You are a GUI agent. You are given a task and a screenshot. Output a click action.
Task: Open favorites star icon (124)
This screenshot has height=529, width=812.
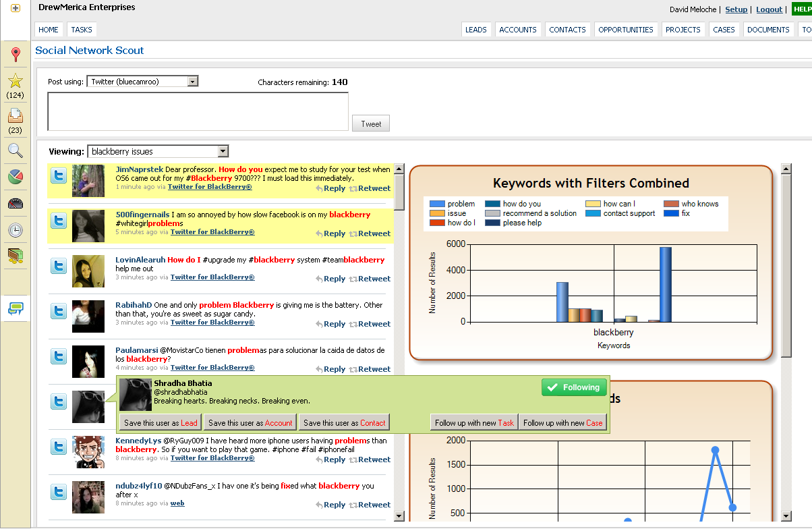(15, 82)
